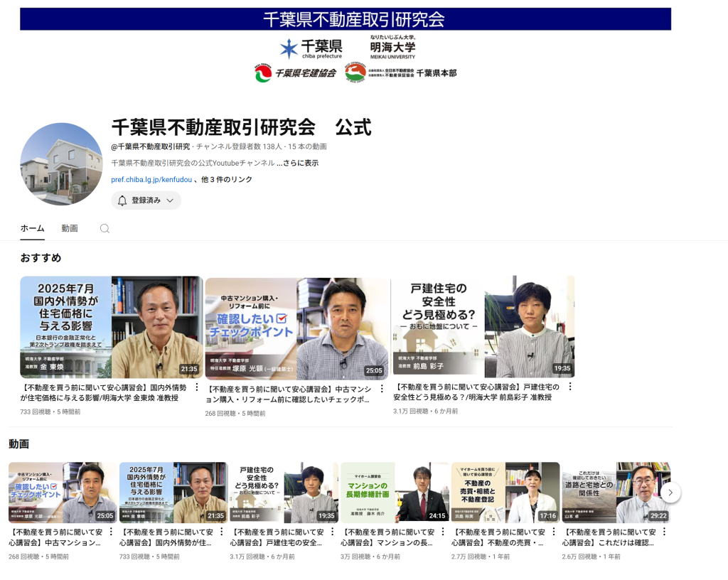Open 動画 row title マンションの長... video
This screenshot has height=580, width=728.
[x=387, y=537]
